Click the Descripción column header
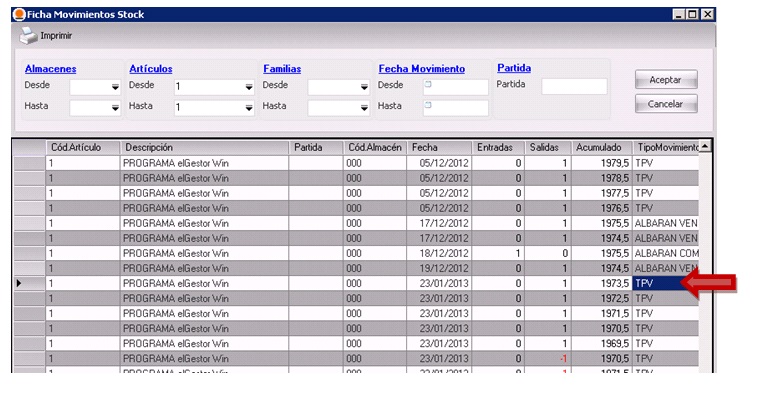Screen dimensions: 758x408 (204, 147)
